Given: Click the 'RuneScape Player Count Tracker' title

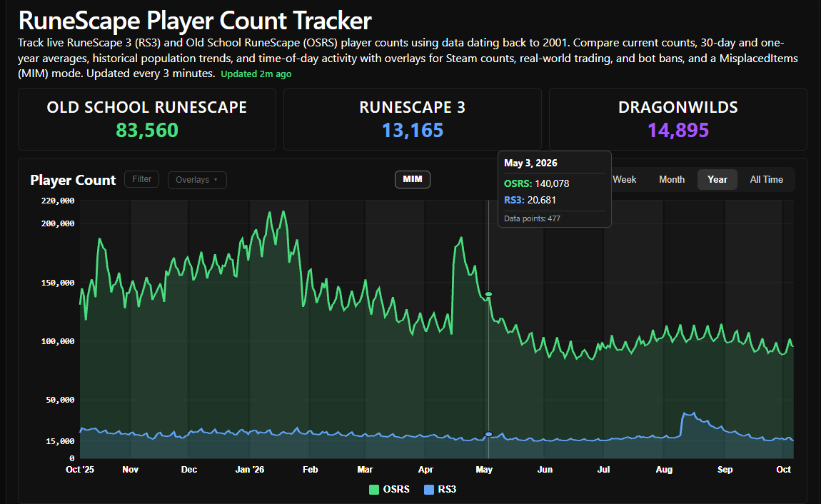Looking at the screenshot, I should (195, 21).
